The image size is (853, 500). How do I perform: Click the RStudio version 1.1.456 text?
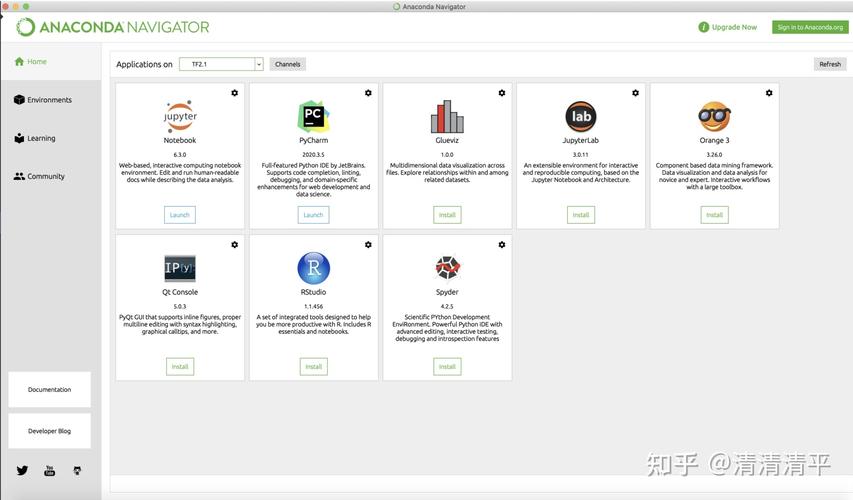[313, 306]
